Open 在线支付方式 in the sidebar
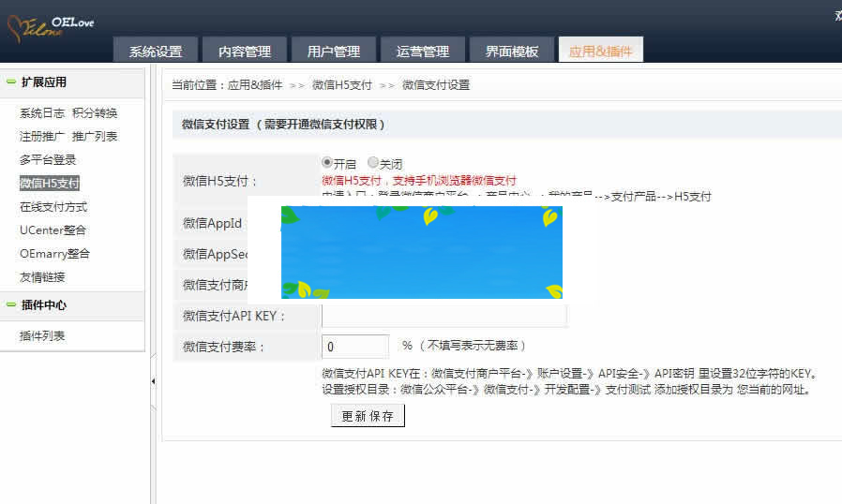The image size is (842, 504). click(x=53, y=207)
